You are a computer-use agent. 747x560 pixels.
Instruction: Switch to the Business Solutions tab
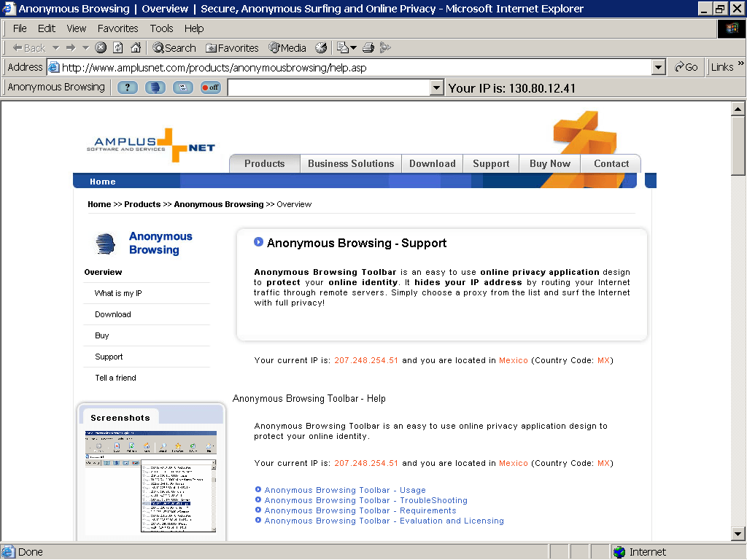pyautogui.click(x=350, y=164)
